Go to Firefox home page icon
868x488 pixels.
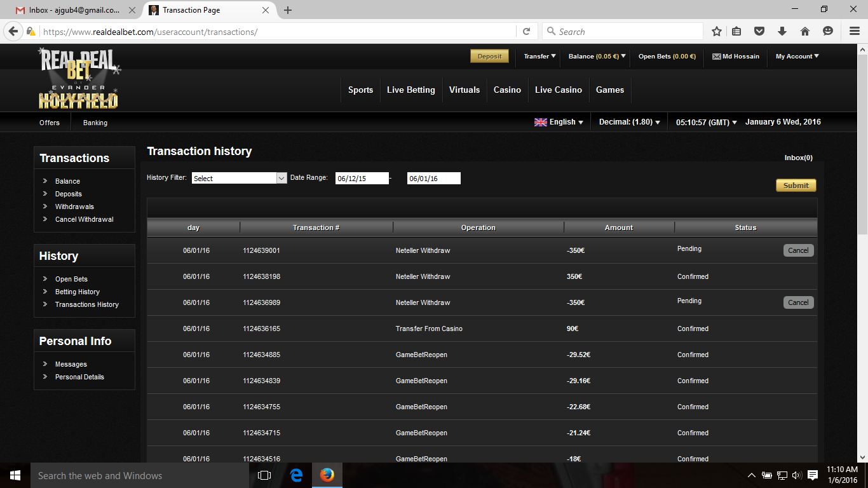[804, 31]
